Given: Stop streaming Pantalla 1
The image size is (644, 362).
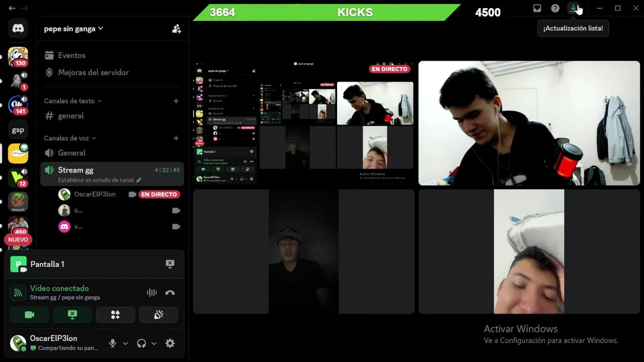Looking at the screenshot, I should [170, 264].
